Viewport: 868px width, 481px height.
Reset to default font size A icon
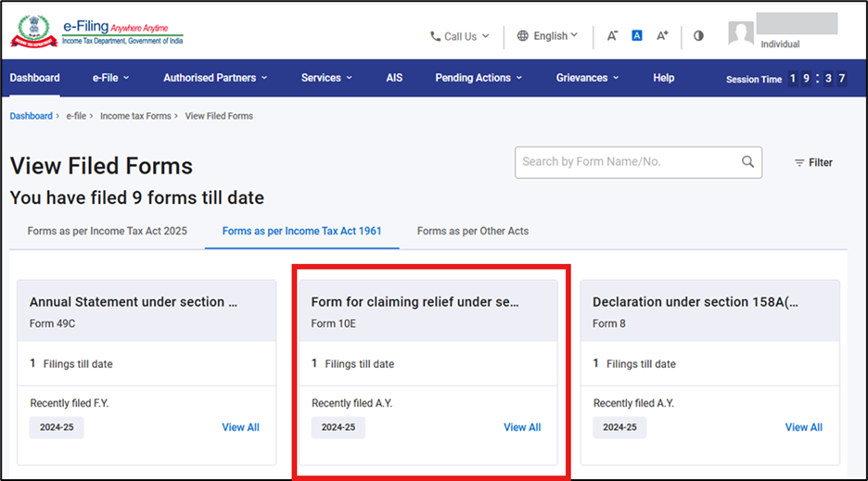(637, 35)
